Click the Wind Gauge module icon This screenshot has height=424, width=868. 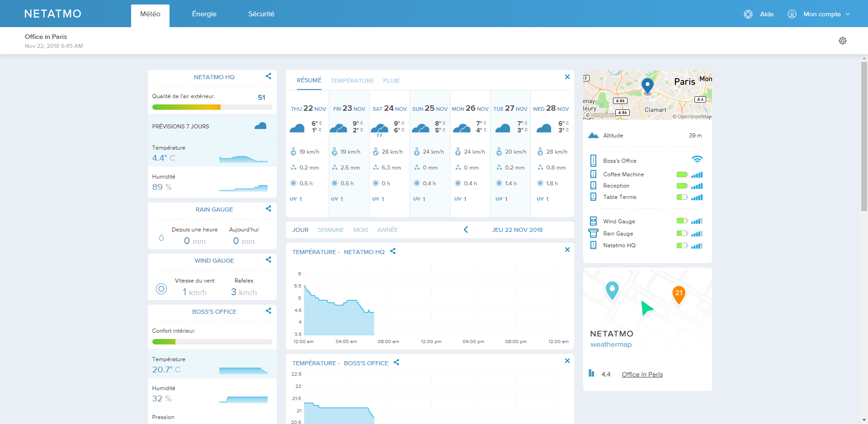tap(593, 221)
